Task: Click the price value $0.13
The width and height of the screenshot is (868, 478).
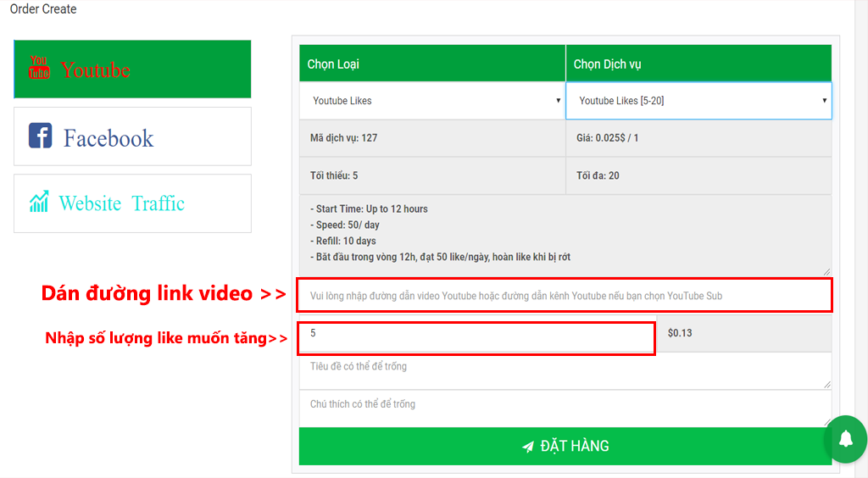Action: click(680, 333)
